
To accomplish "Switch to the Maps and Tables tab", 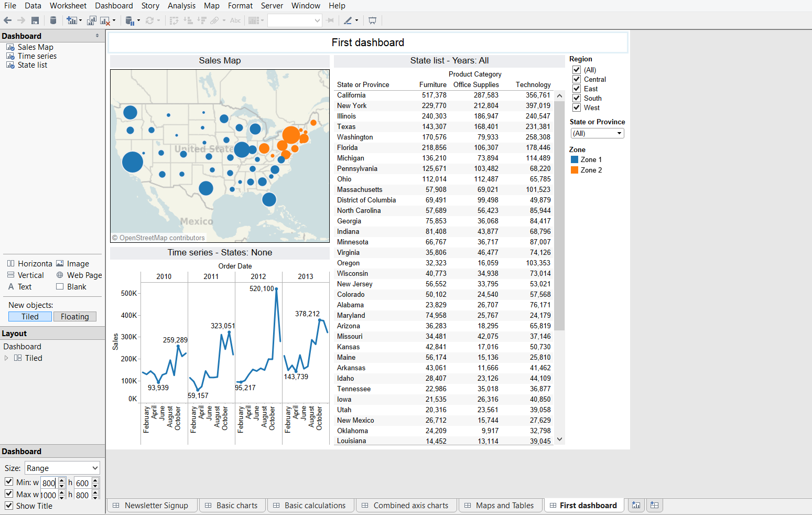I will coord(501,506).
